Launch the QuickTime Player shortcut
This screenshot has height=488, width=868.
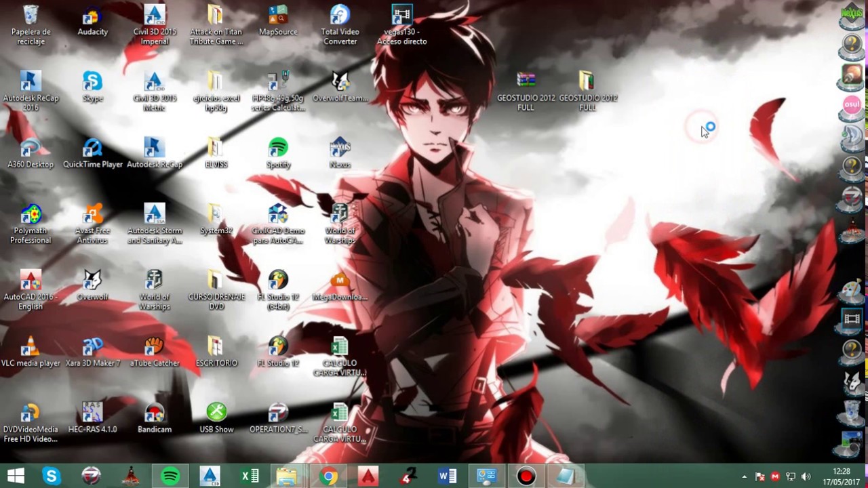click(x=93, y=153)
